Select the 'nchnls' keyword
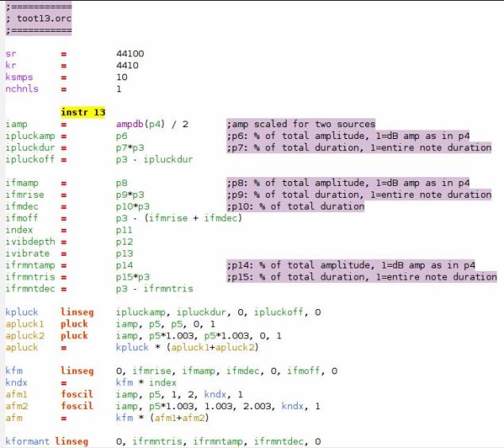Image resolution: width=504 pixels, height=448 pixels. pos(22,89)
